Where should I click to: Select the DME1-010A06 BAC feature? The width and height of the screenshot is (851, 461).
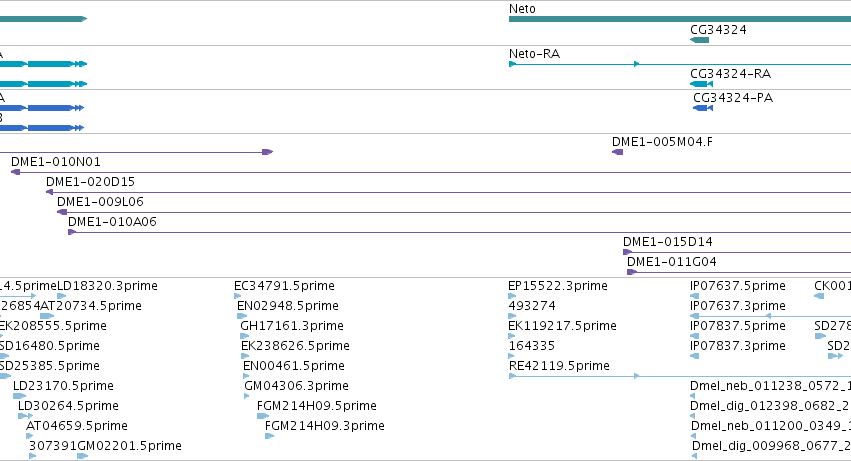point(459,232)
